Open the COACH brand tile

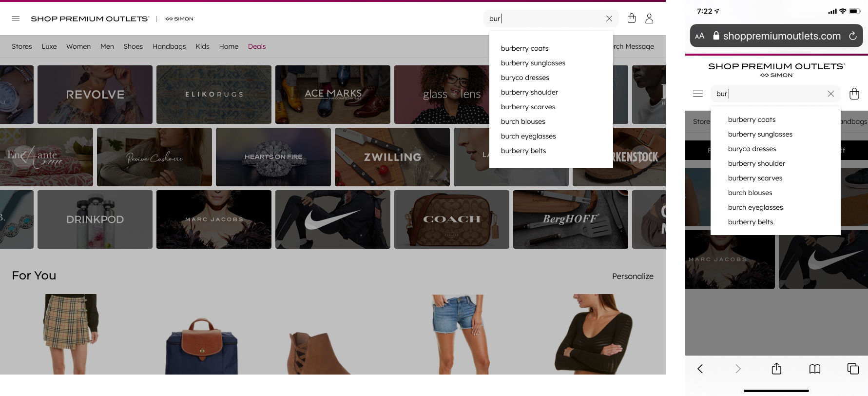pyautogui.click(x=452, y=219)
